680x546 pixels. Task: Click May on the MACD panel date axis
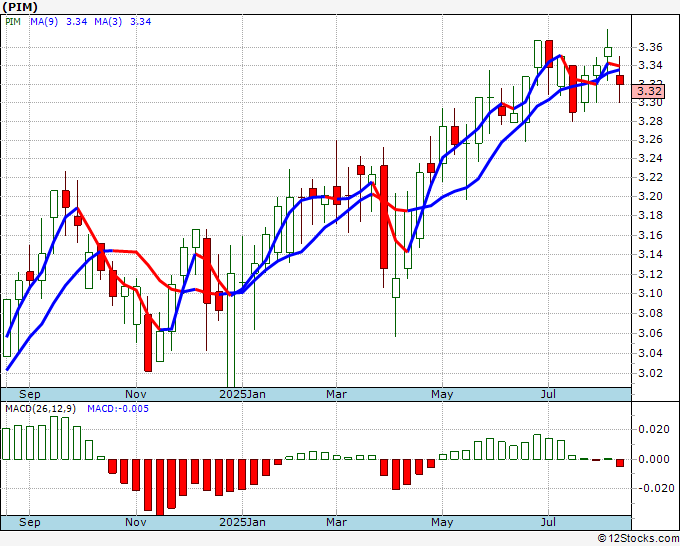tap(442, 522)
